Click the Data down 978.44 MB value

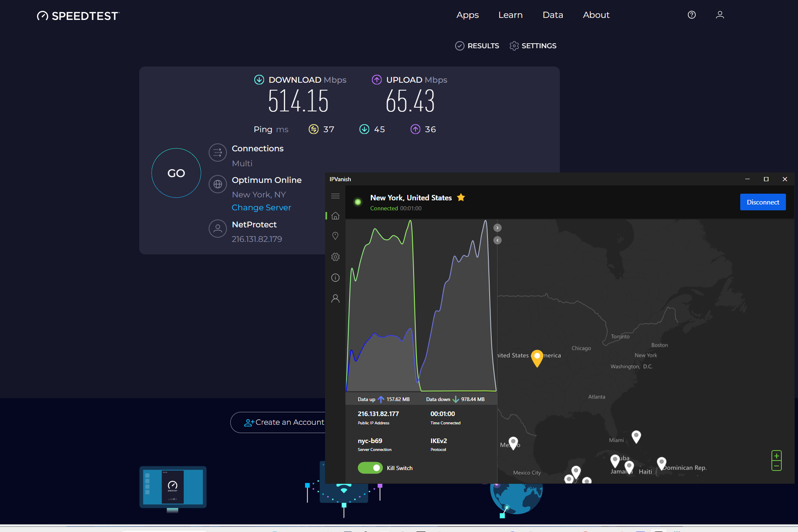coord(473,399)
